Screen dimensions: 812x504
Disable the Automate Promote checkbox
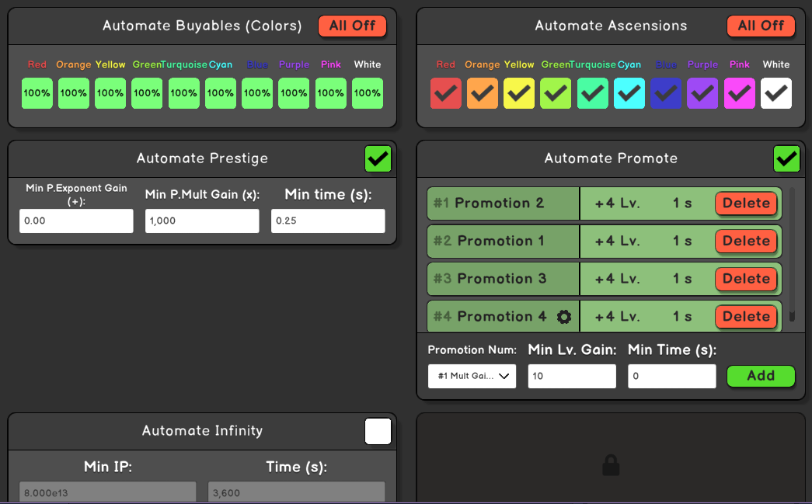786,159
